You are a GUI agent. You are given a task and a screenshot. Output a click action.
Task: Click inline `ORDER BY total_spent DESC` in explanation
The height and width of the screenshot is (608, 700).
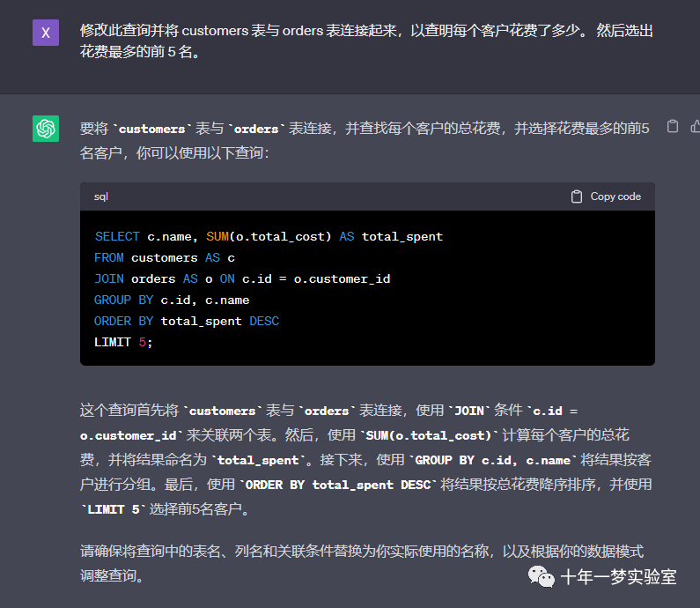pos(338,485)
